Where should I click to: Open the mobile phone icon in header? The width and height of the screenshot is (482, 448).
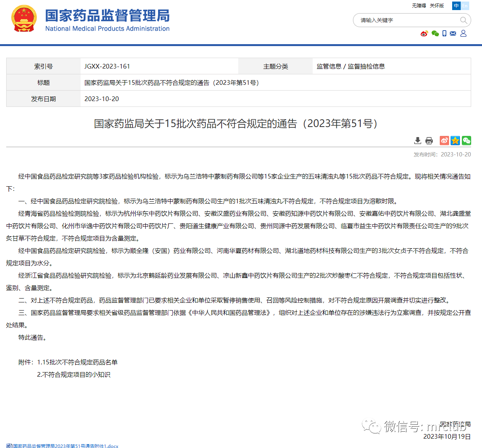444,34
